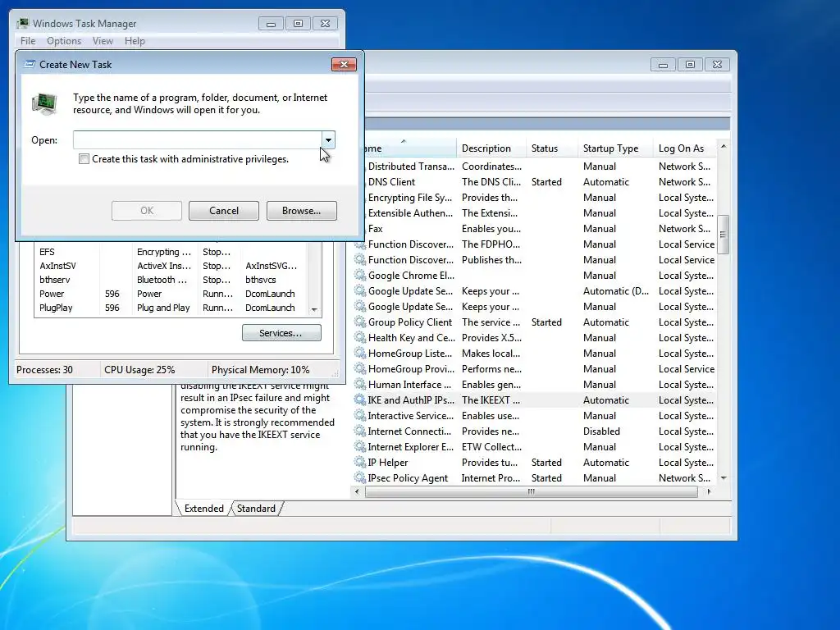
Task: Click Task Manager services list down arrow
Action: (x=314, y=309)
